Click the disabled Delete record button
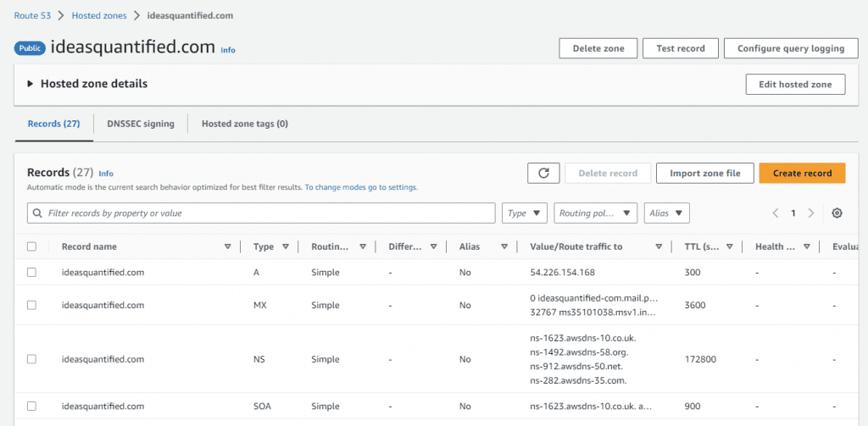The width and height of the screenshot is (868, 426). [608, 173]
